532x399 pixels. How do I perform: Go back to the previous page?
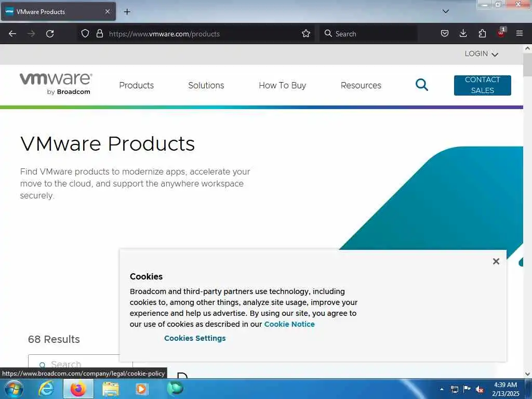[x=12, y=34]
